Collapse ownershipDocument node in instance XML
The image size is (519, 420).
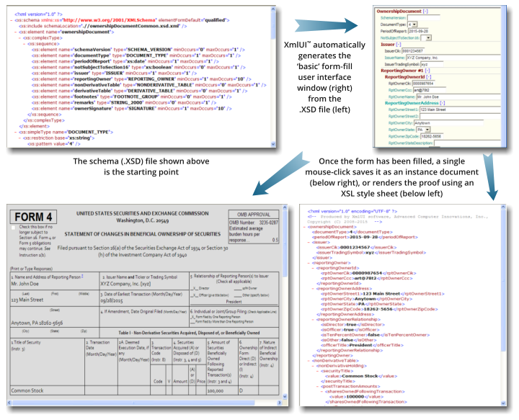[x=304, y=227]
